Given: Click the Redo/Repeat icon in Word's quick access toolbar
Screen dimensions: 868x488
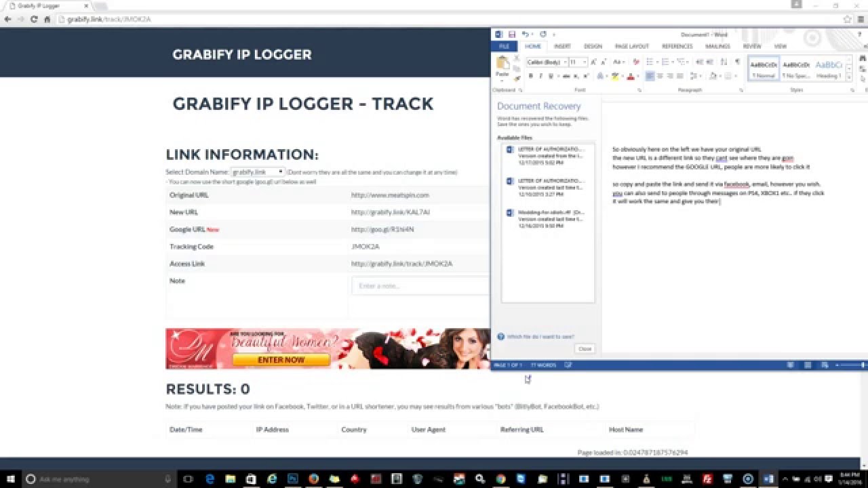Looking at the screenshot, I should coord(543,34).
